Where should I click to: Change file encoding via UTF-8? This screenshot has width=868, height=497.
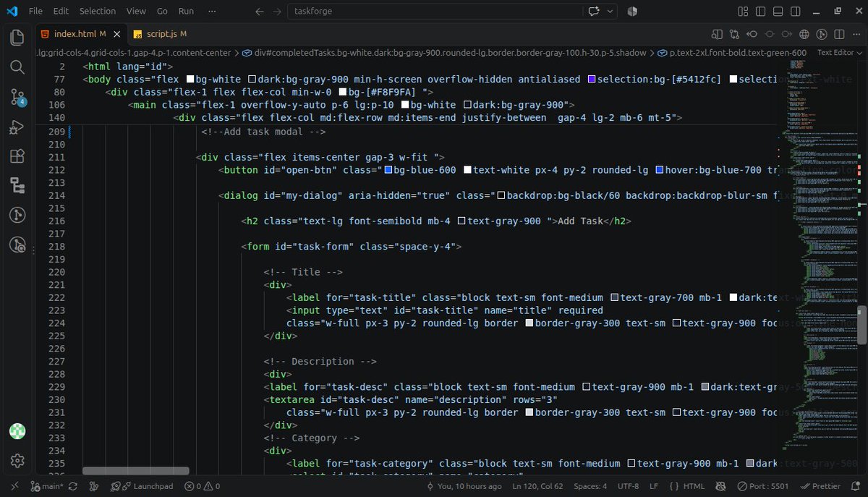point(629,486)
